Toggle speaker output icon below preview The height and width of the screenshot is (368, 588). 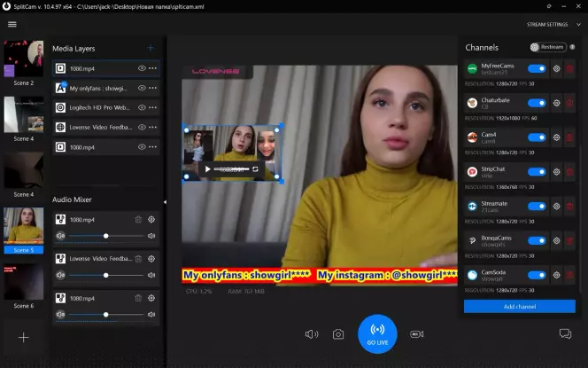312,334
